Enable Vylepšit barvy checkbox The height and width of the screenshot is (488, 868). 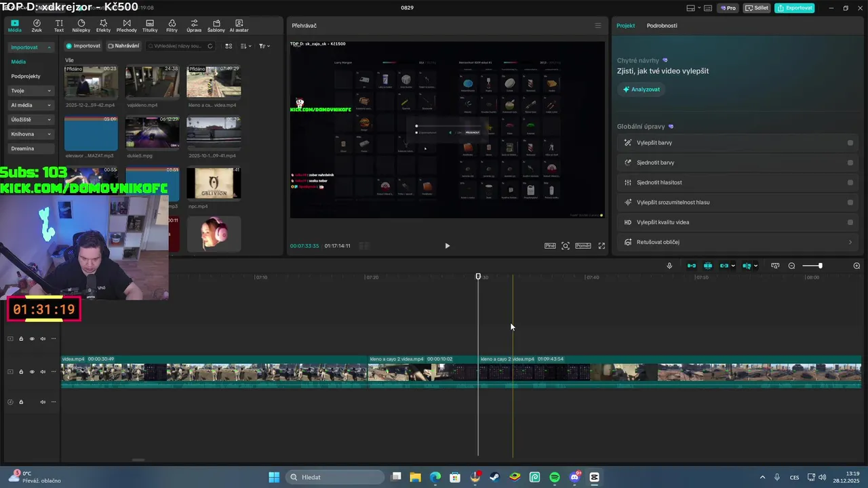point(850,143)
